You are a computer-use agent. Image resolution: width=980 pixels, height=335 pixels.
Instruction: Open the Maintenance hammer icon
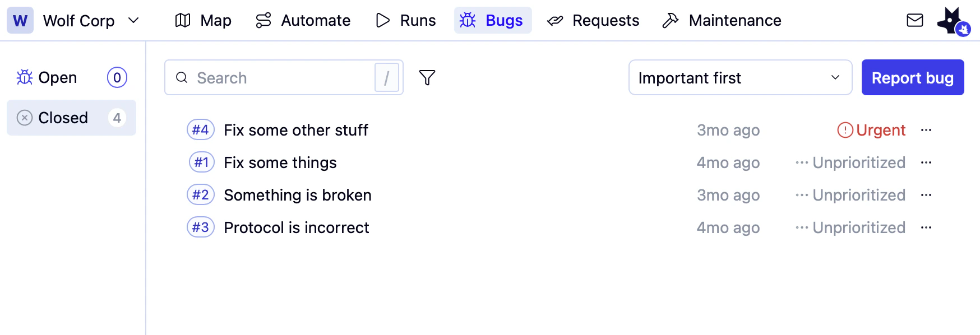pos(671,20)
